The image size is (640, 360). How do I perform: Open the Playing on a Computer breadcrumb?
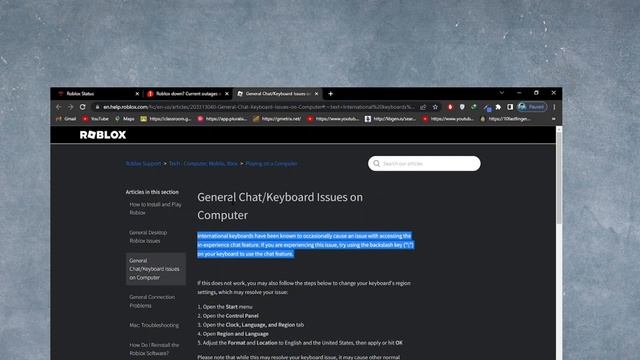271,163
